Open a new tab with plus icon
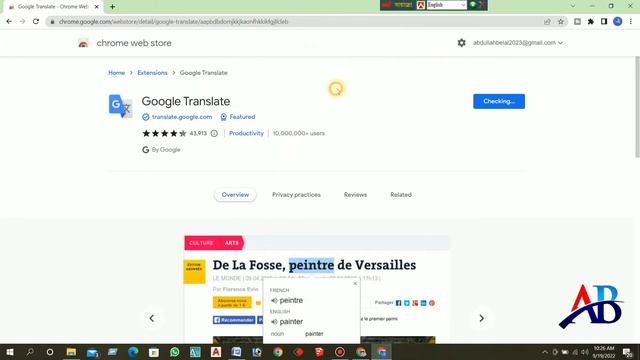Screen dimensions: 640x360 112,7
